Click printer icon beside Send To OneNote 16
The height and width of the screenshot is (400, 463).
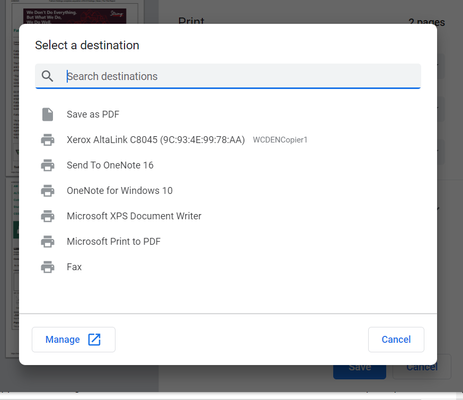[47, 165]
